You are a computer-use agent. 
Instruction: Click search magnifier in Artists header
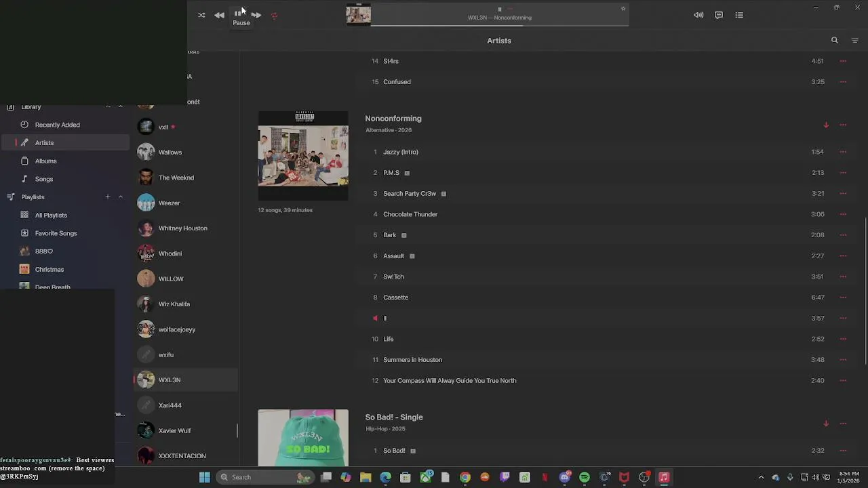click(x=835, y=41)
